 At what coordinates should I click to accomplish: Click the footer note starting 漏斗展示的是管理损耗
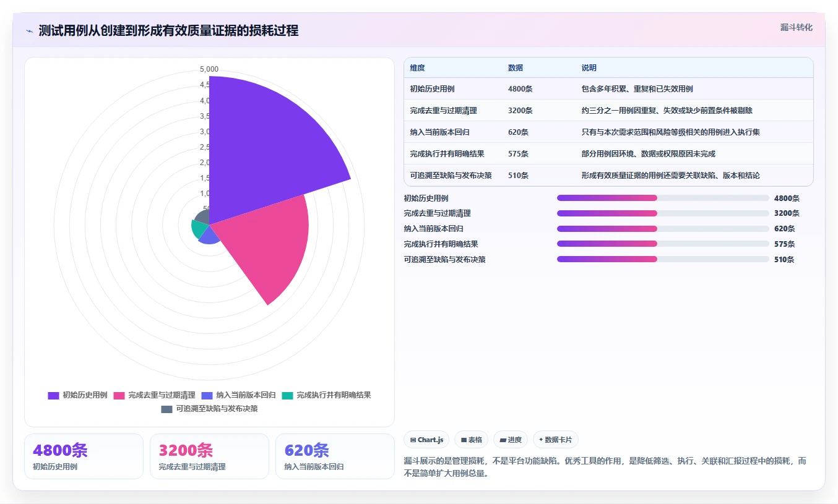(605, 468)
